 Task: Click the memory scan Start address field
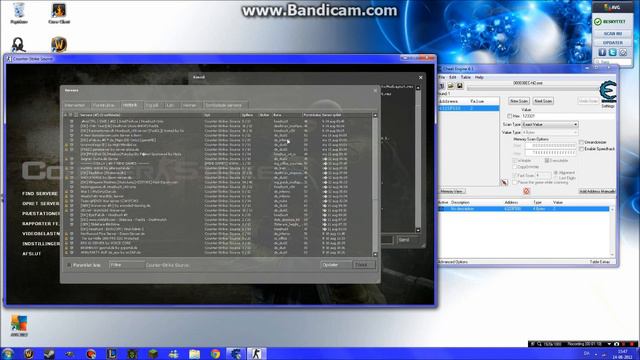coord(550,146)
